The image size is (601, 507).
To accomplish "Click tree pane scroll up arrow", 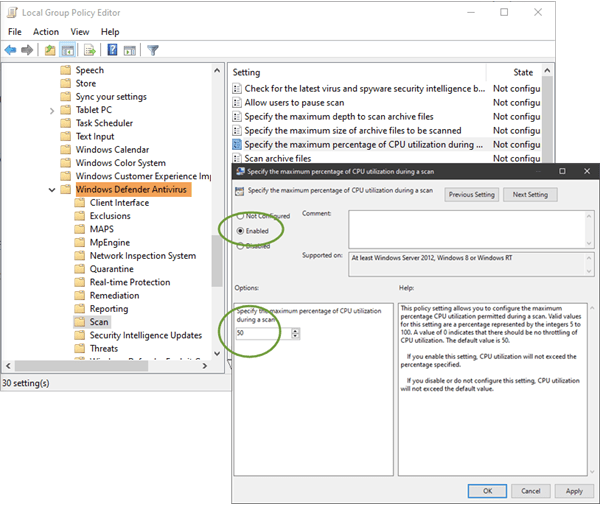I will click(217, 71).
